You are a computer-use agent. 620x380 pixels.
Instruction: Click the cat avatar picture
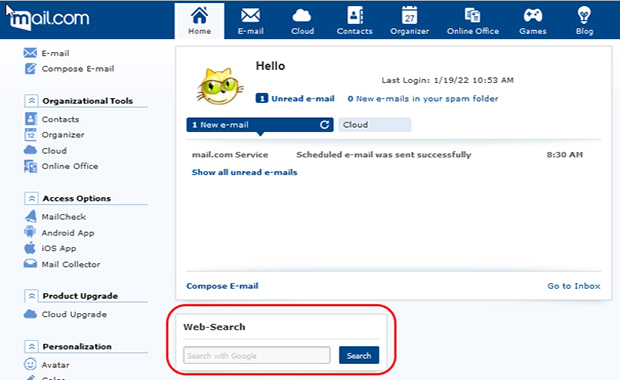point(220,87)
